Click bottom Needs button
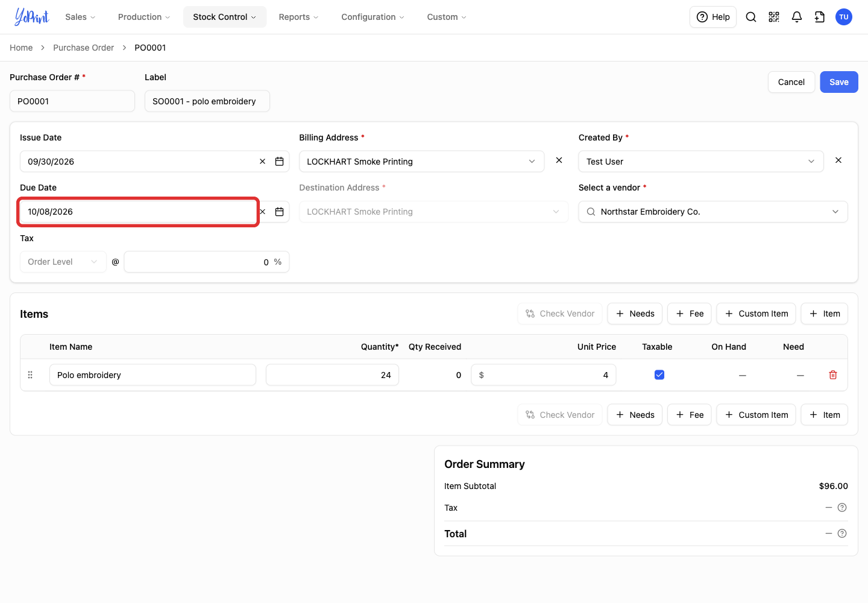This screenshot has width=868, height=603. (x=635, y=415)
